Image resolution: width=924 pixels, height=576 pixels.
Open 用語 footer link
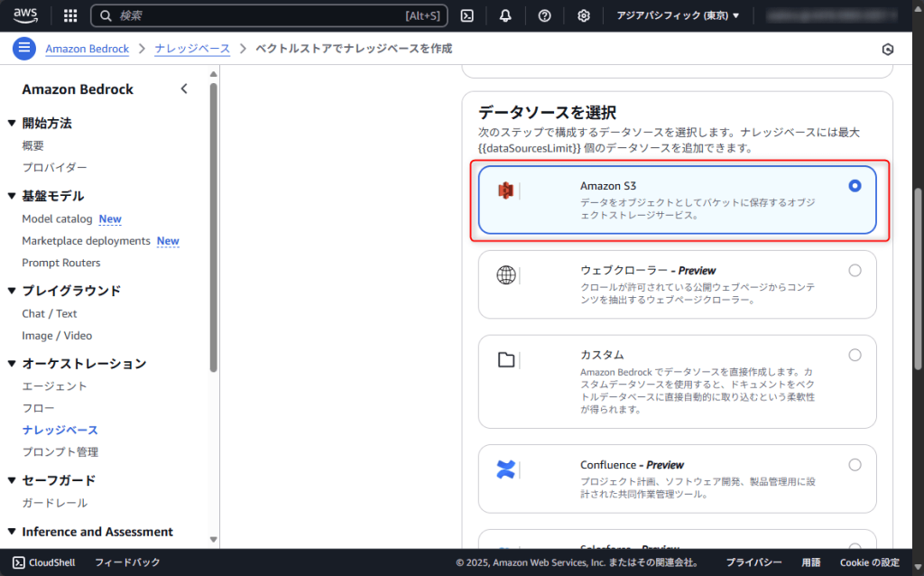811,562
